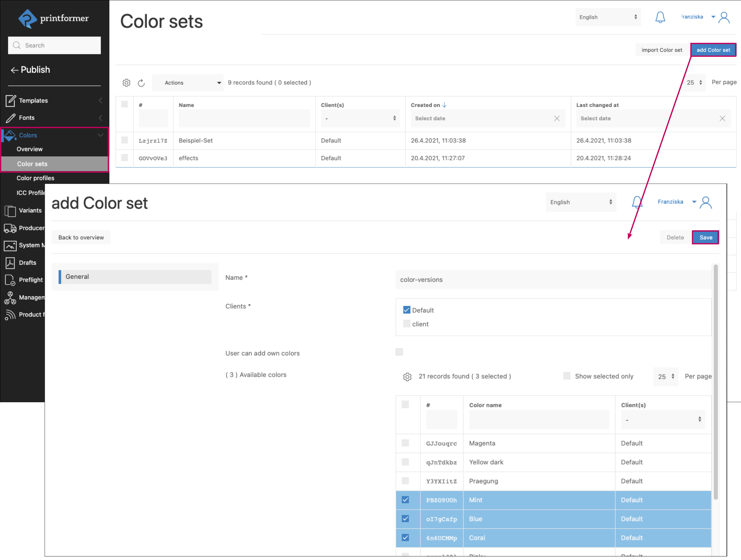The image size is (741, 560).
Task: Click the notification bell in top header
Action: tap(660, 17)
